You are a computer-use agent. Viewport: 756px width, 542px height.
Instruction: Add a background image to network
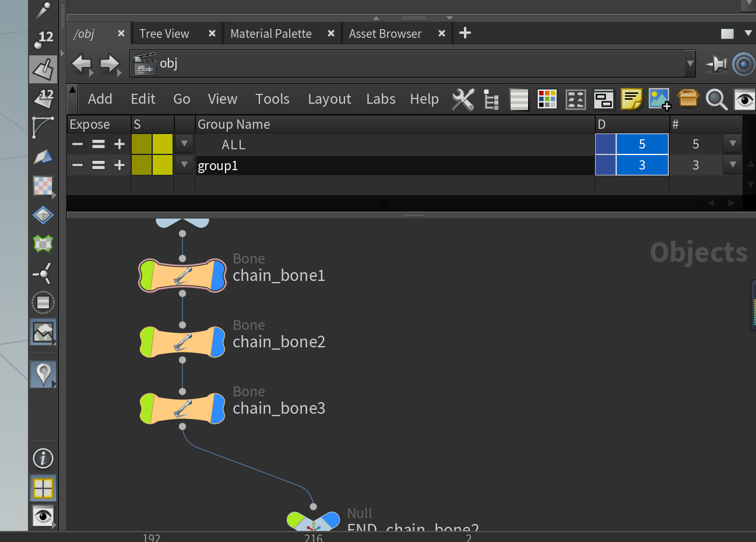pyautogui.click(x=660, y=99)
